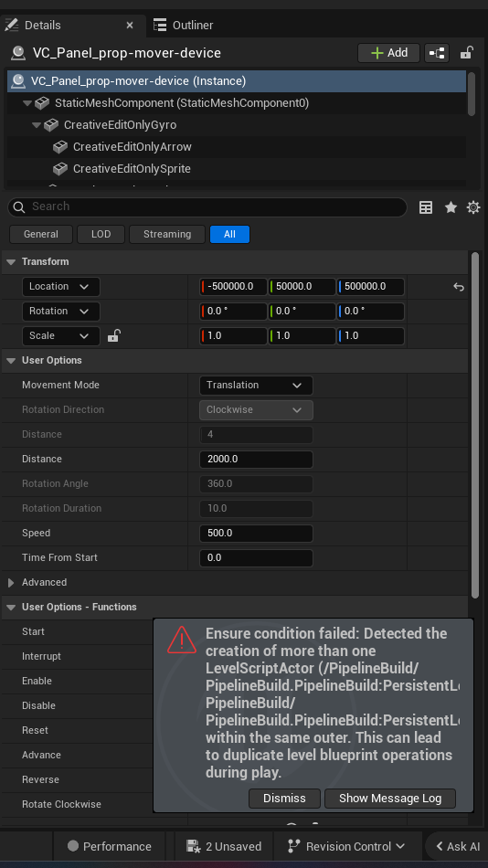
Task: Close the Details tab
Action: click(130, 26)
